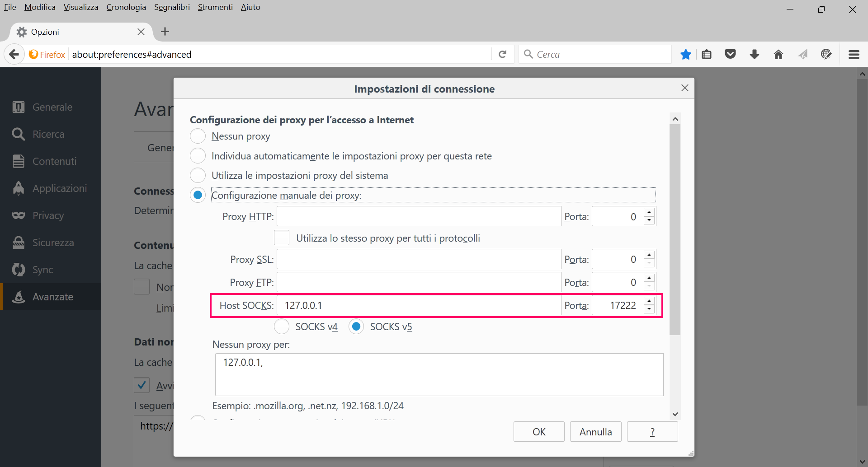Open Applicazioni preferences section
The height and width of the screenshot is (467, 868).
click(51, 188)
